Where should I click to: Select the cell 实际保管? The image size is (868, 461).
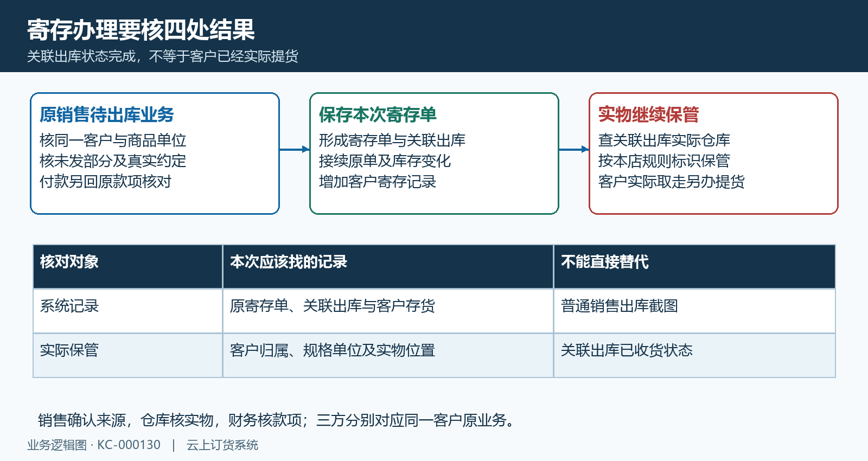128,355
